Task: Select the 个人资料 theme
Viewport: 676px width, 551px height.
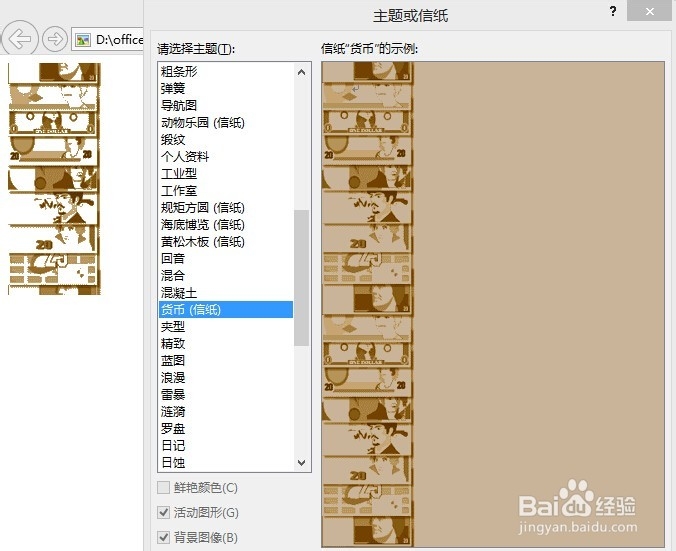Action: click(226, 157)
